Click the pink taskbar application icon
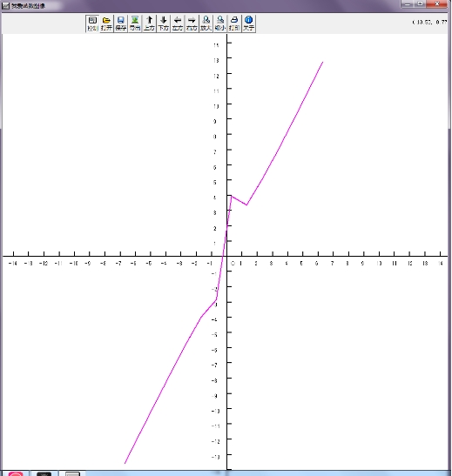452x476 pixels. click(16, 473)
